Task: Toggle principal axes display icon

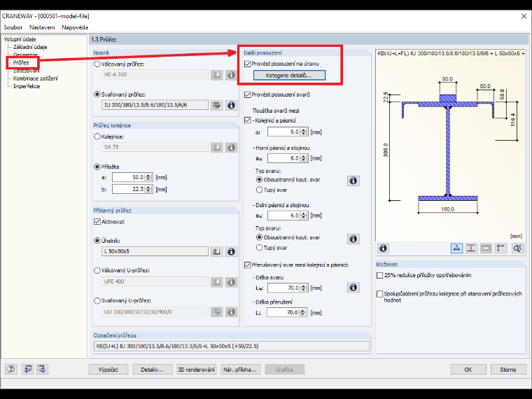Action: (500, 248)
